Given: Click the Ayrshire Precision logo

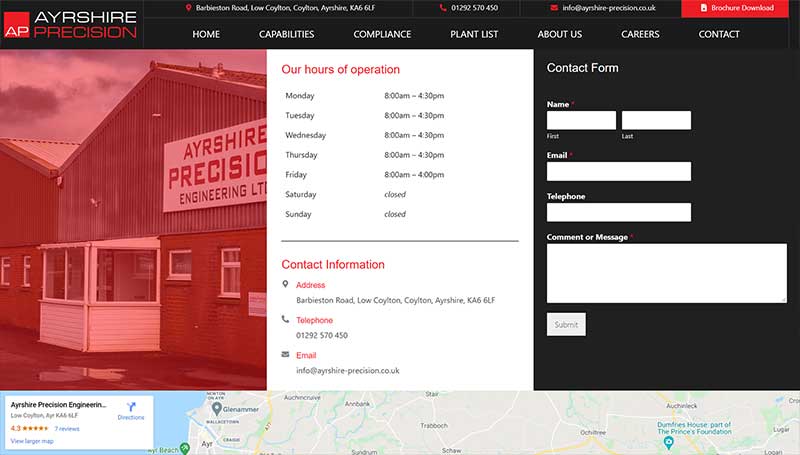Looking at the screenshot, I should (70, 24).
